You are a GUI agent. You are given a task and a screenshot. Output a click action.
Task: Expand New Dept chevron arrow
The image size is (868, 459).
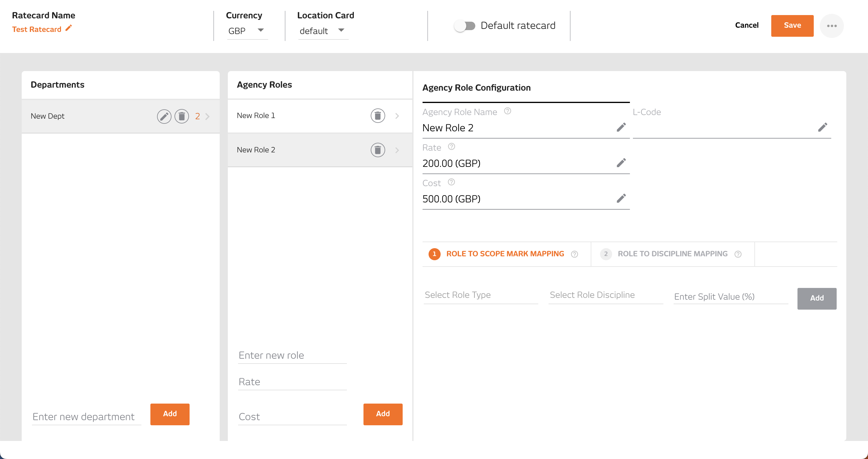(x=208, y=117)
